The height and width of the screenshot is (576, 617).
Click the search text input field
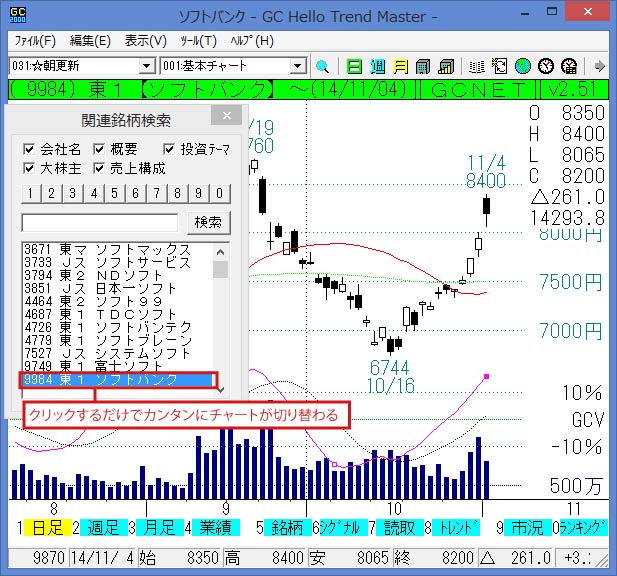pos(100,223)
